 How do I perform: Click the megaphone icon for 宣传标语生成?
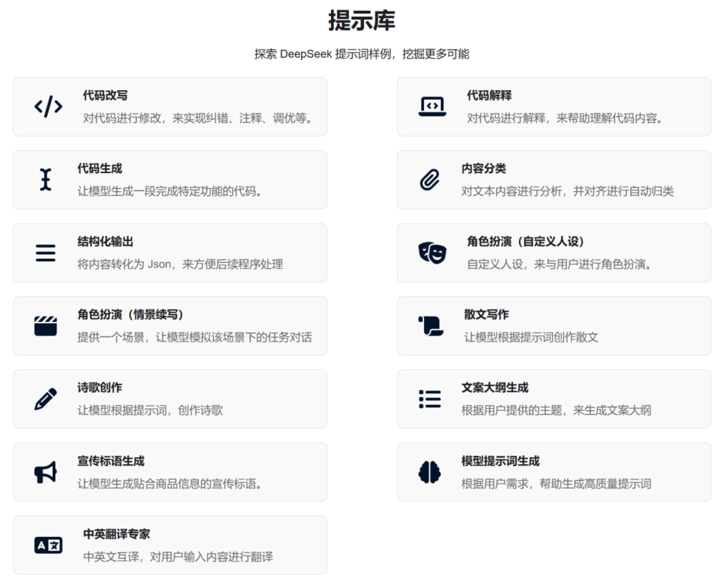point(45,472)
